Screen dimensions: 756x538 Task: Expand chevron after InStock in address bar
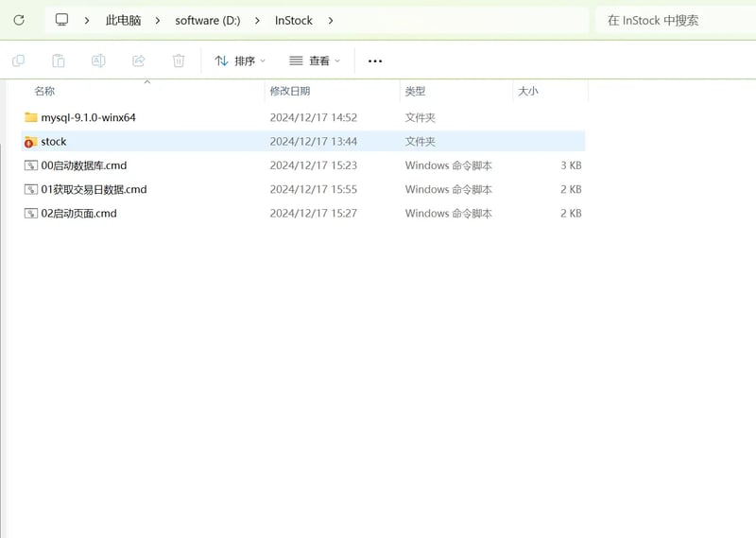[331, 20]
